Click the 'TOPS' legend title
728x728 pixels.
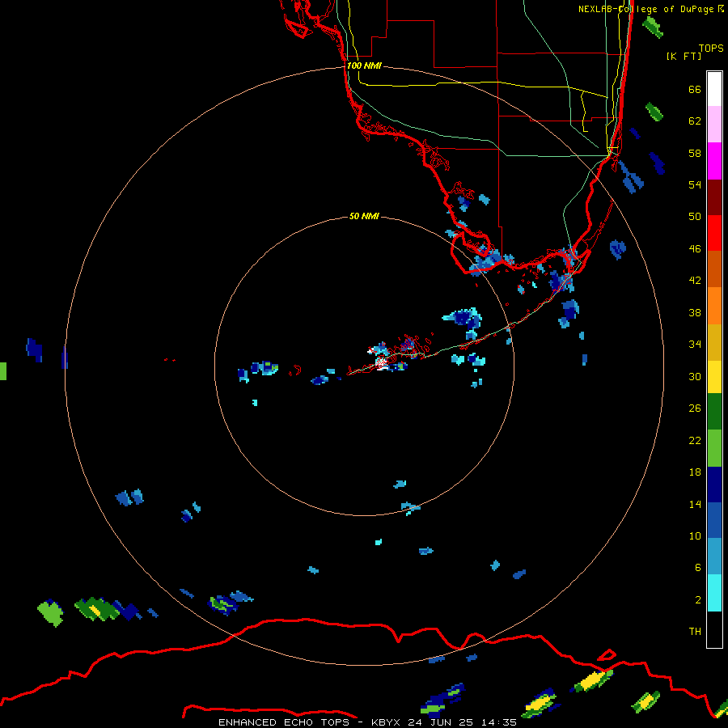point(711,48)
